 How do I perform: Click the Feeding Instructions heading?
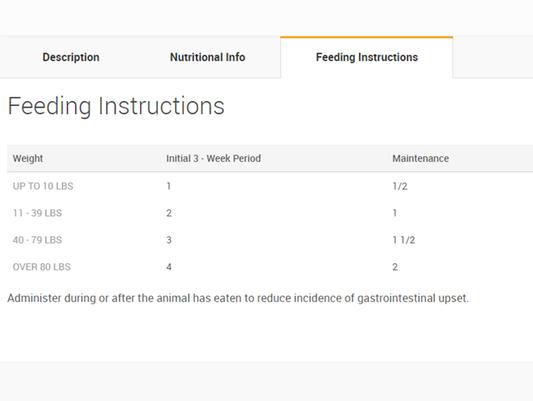tap(116, 106)
